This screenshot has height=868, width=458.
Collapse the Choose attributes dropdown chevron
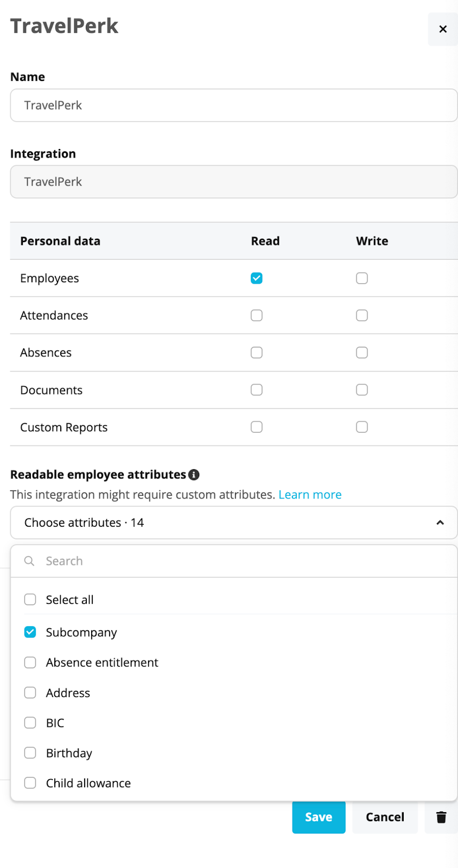tap(440, 522)
